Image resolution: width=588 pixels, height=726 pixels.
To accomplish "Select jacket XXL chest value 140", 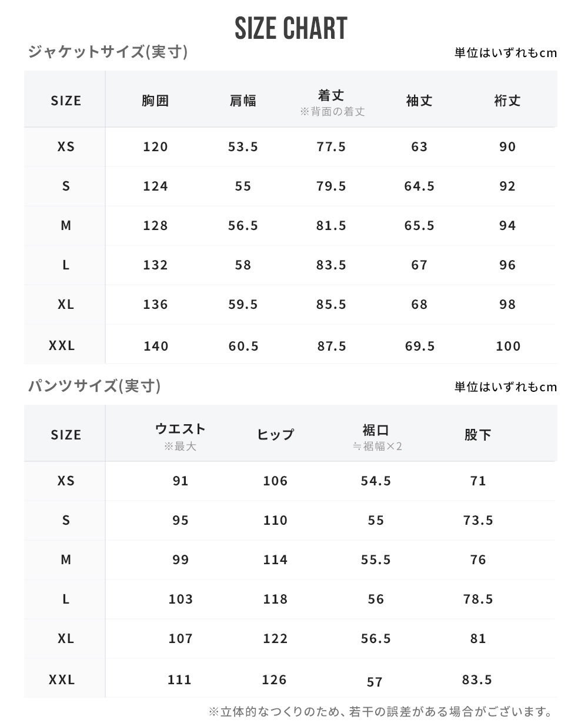I will click(x=156, y=346).
